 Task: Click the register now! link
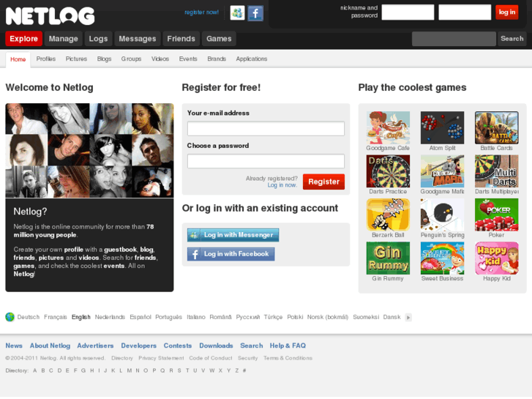[x=201, y=12]
